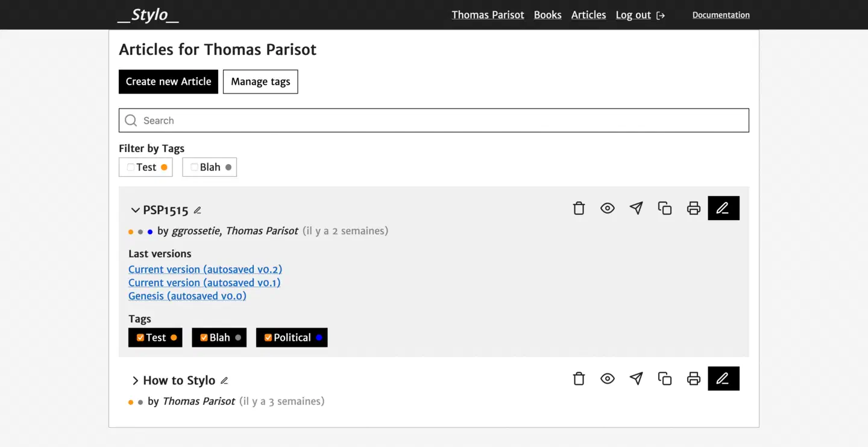Click the 'How to Stylo' article title
The image size is (868, 447).
coord(179,381)
